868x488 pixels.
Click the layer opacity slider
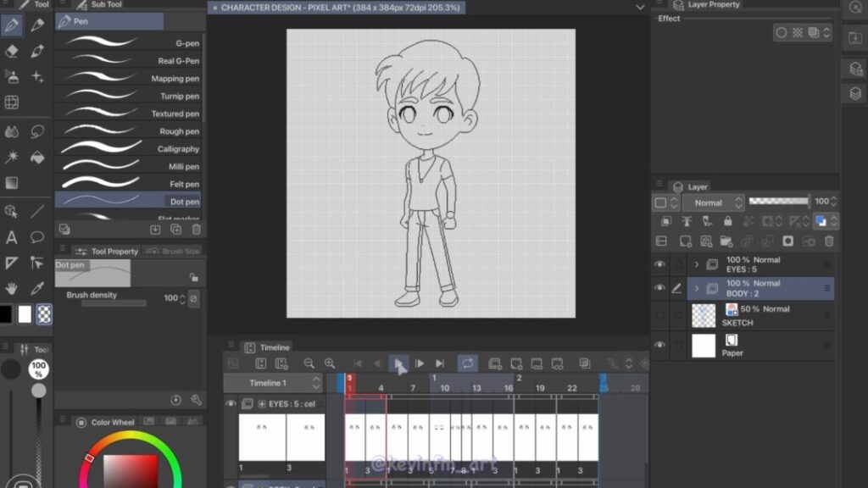pyautogui.click(x=779, y=202)
